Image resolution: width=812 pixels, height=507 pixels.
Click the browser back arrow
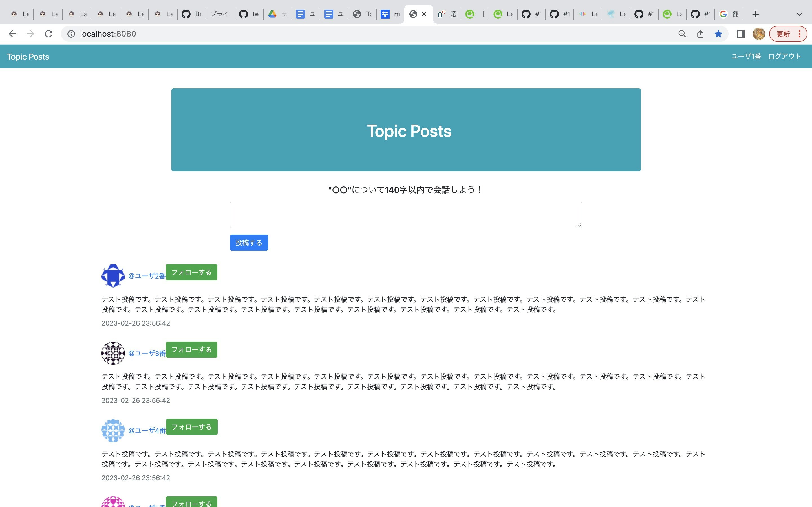tap(12, 34)
